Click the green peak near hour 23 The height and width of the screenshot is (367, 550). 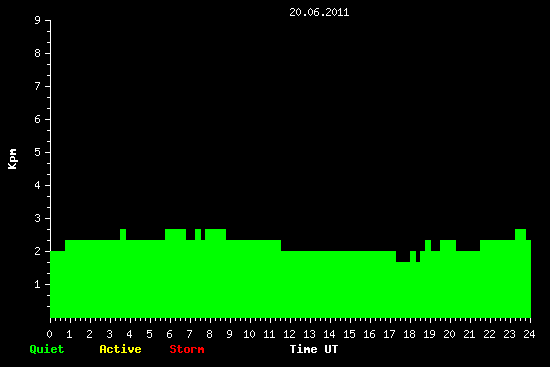(521, 234)
